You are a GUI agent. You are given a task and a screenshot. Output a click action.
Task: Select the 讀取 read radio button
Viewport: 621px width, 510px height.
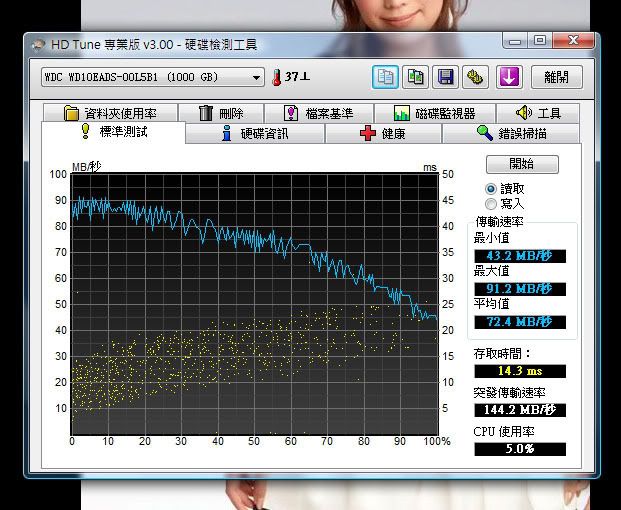click(x=491, y=188)
